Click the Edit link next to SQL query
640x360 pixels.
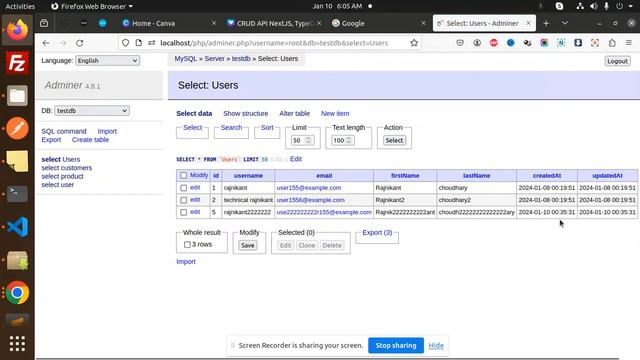pos(296,159)
